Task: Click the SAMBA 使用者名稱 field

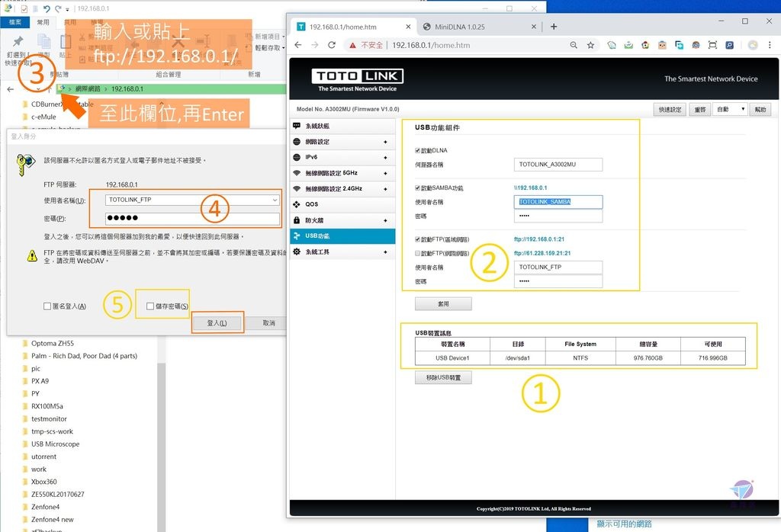Action: (x=558, y=201)
